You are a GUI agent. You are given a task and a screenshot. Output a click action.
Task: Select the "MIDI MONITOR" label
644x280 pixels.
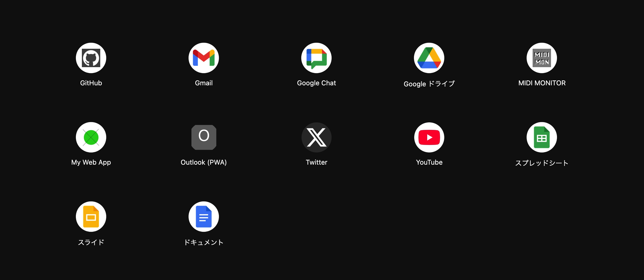coord(542,83)
